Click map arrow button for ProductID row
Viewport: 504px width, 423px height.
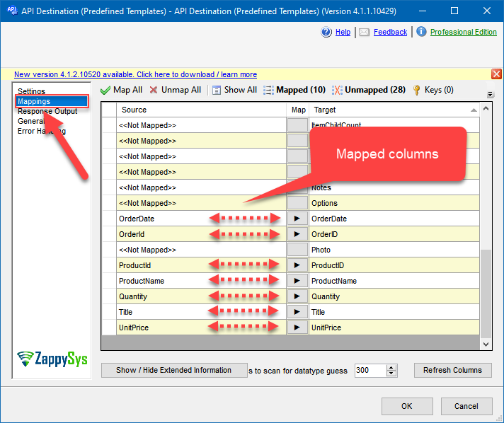[x=297, y=265]
